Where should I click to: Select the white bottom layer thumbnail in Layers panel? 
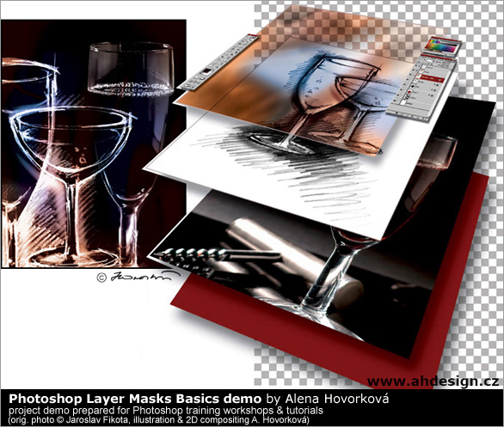pyautogui.click(x=403, y=103)
